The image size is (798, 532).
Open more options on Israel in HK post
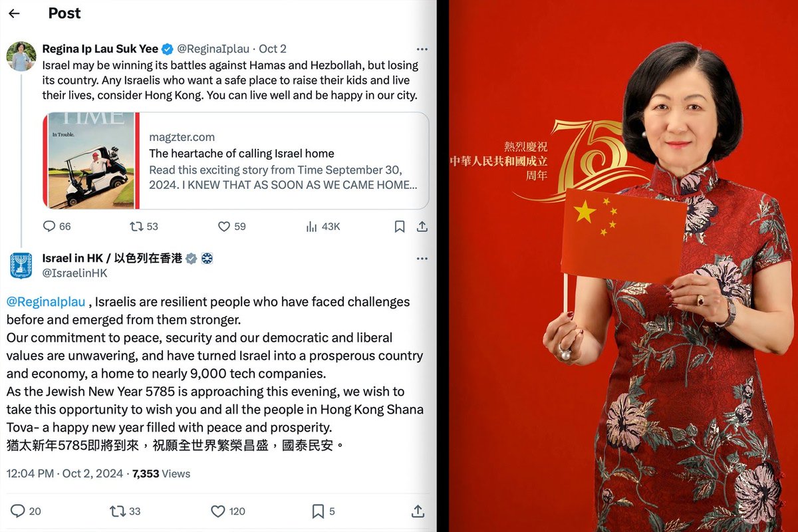coord(422,258)
